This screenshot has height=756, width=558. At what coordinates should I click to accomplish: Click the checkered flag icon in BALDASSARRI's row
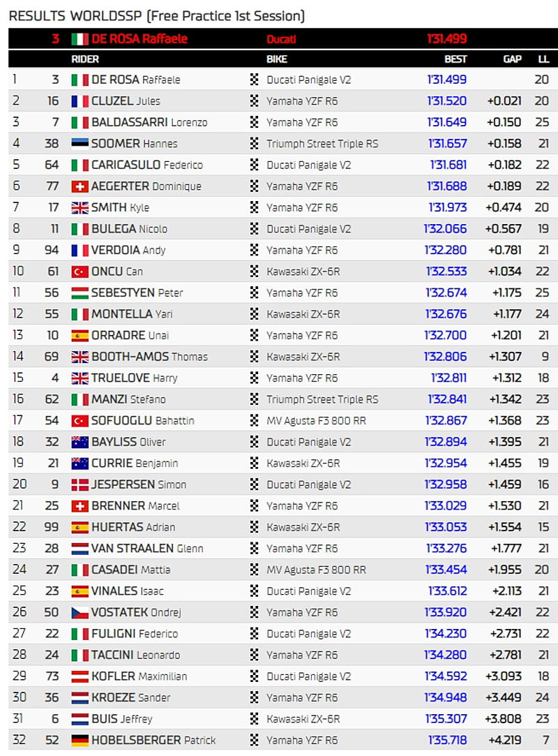(x=254, y=122)
